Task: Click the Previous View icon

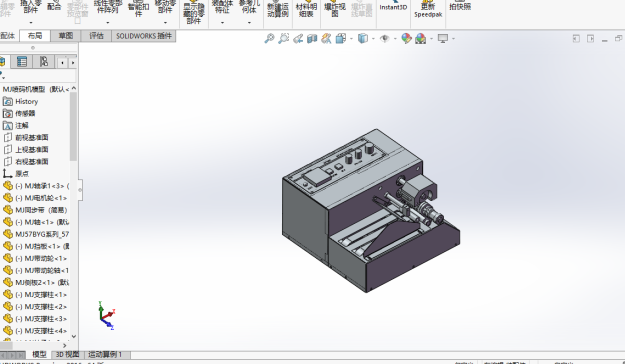Action: (298, 39)
